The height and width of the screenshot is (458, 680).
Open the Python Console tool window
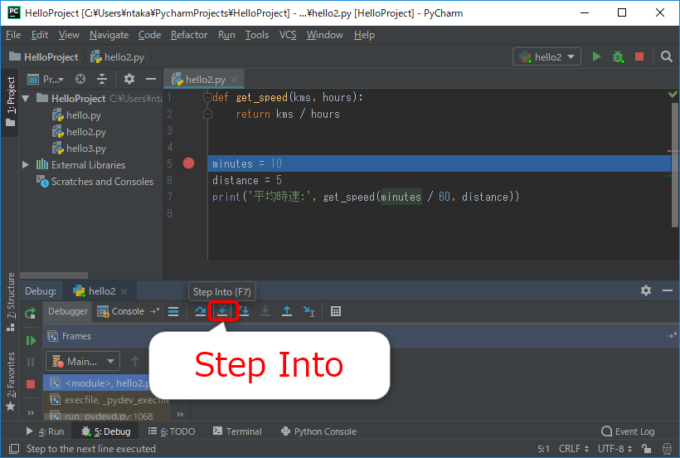coord(319,432)
